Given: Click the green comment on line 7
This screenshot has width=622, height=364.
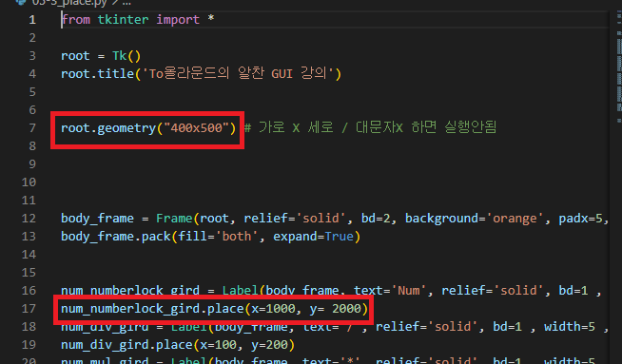Looking at the screenshot, I should pos(370,127).
